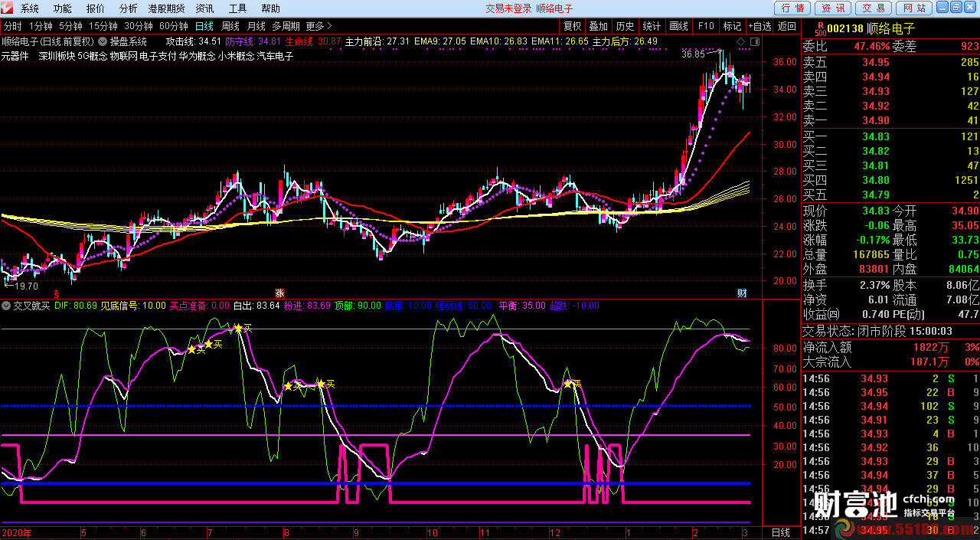Click the F10 company info button
Image resolution: width=980 pixels, height=540 pixels.
tap(706, 26)
